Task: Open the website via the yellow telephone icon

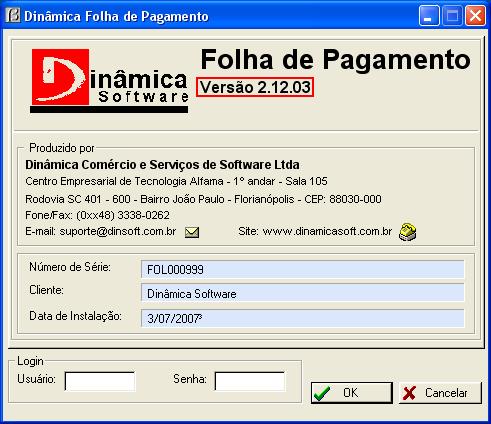Action: tap(407, 232)
